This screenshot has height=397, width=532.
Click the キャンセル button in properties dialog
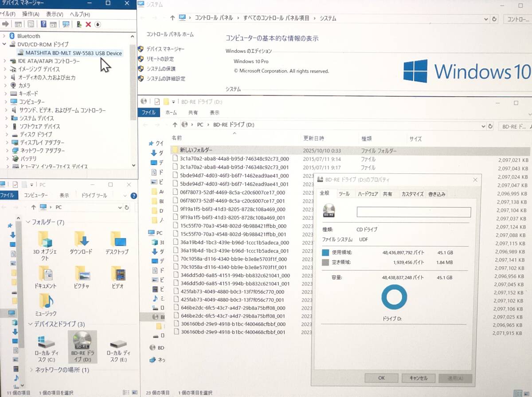click(418, 378)
